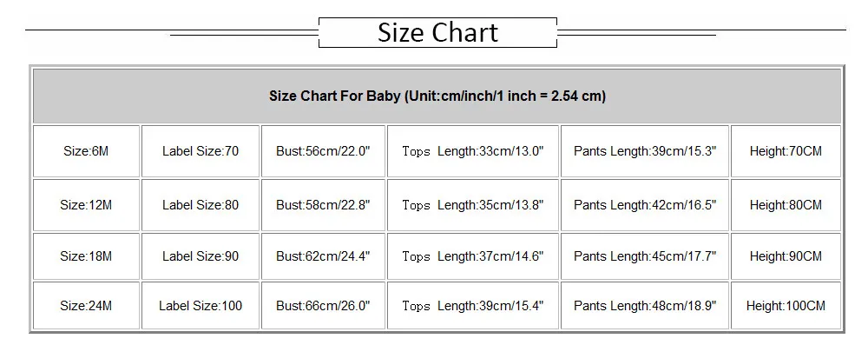Select the Label Size:100 cell
Screen dimensions: 868x345
tap(201, 306)
